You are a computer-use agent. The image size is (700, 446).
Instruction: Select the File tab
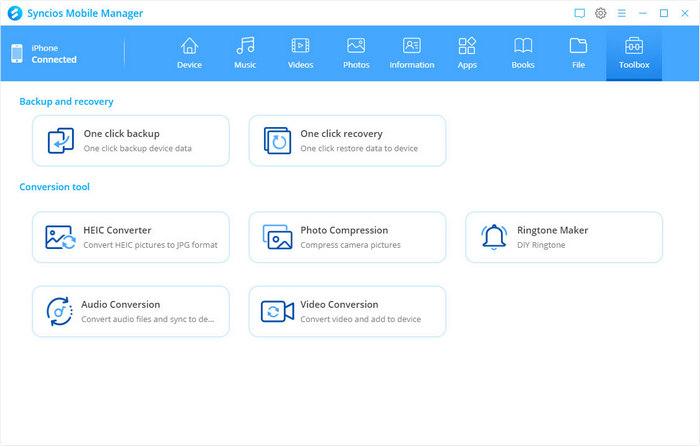578,53
